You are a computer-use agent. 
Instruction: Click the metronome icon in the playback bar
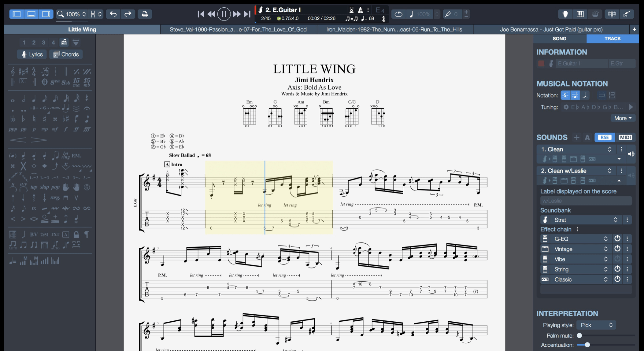[x=360, y=10]
